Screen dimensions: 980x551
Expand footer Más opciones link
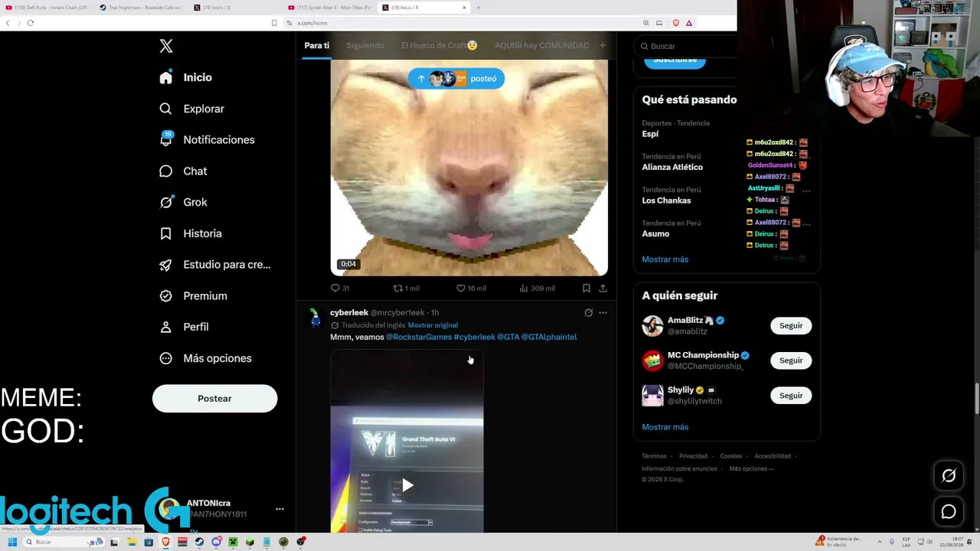click(x=751, y=469)
